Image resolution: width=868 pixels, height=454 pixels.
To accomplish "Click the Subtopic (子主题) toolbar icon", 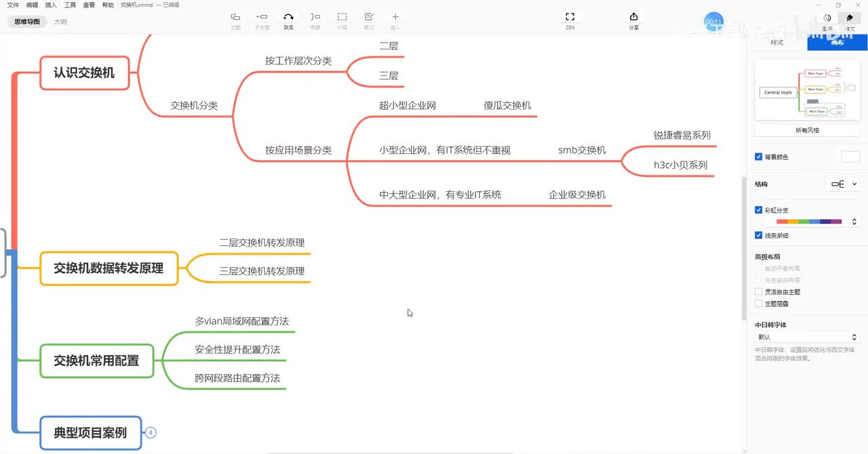I will click(262, 17).
